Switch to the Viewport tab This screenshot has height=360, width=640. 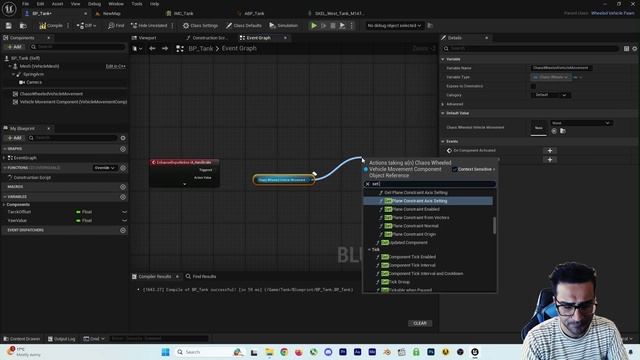click(147, 38)
